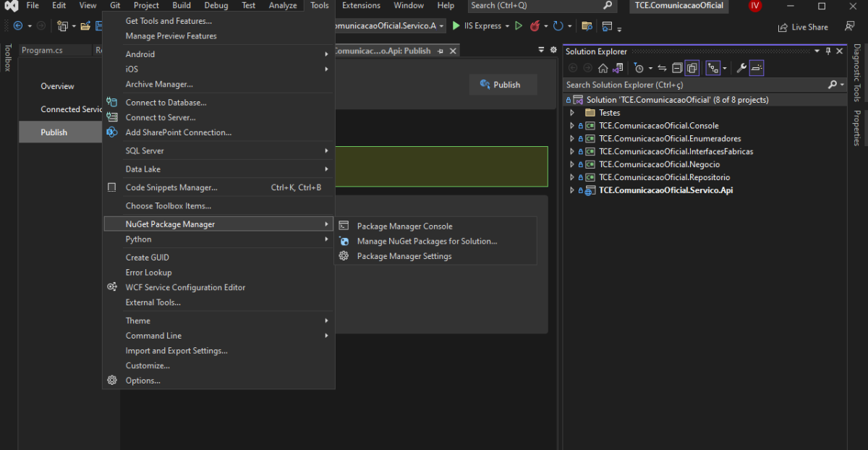Click the Options gear icon in Tools menu
This screenshot has height=450, width=868.
tap(112, 381)
